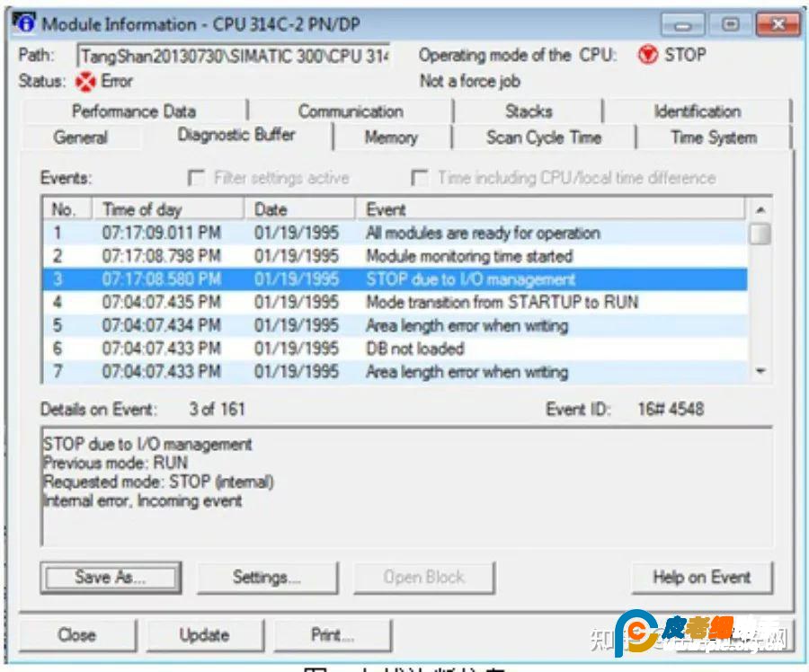Click the Open Block button
Viewport: 809px width, 672px height.
click(x=424, y=578)
